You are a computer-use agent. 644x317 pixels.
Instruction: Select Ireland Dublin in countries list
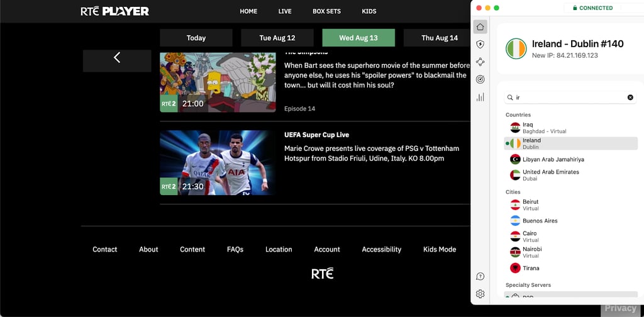(x=571, y=143)
